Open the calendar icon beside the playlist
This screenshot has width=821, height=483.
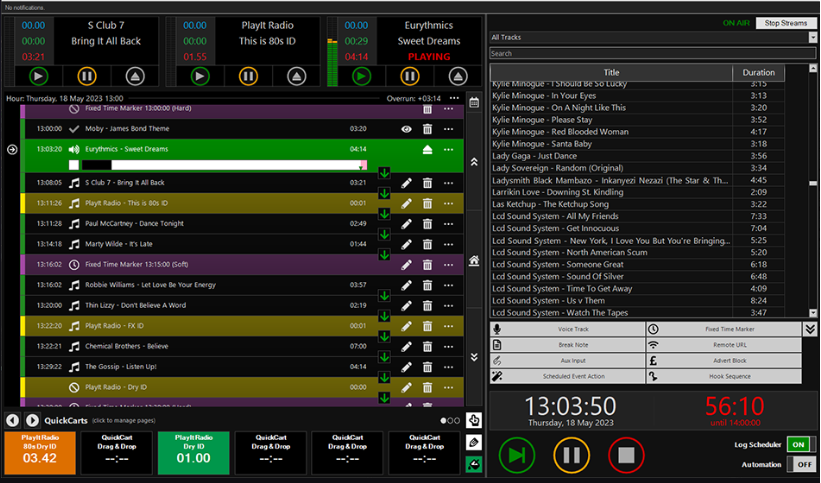pos(473,102)
